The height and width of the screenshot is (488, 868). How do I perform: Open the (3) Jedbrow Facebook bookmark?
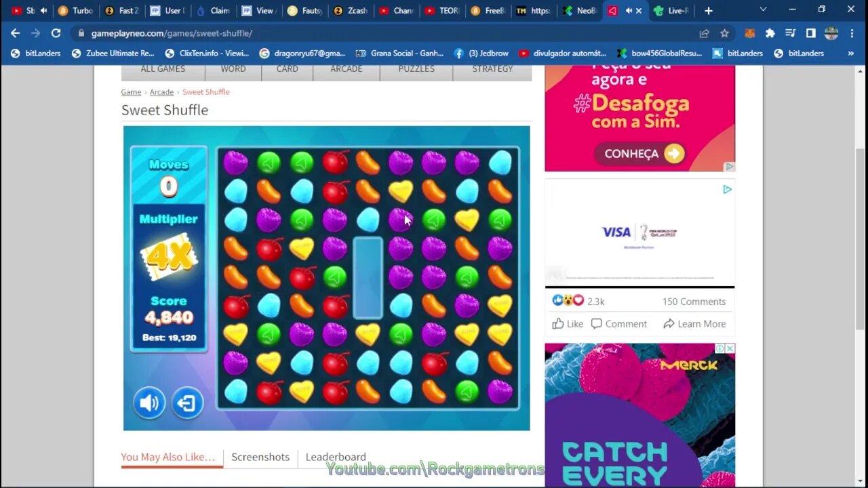click(x=481, y=53)
